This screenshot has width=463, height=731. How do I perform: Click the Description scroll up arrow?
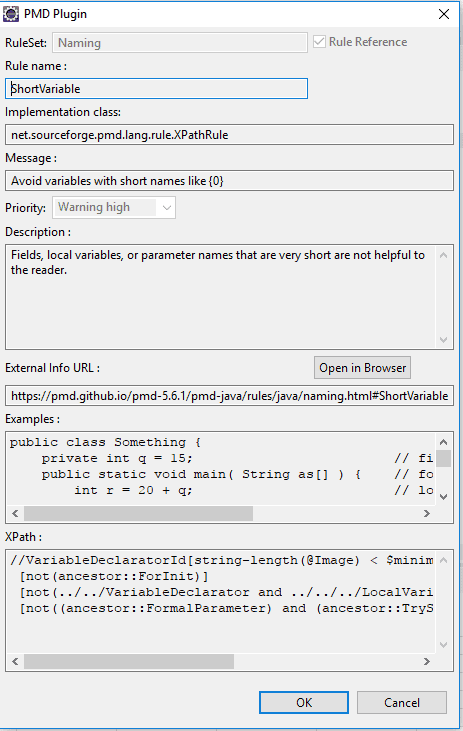[443, 255]
